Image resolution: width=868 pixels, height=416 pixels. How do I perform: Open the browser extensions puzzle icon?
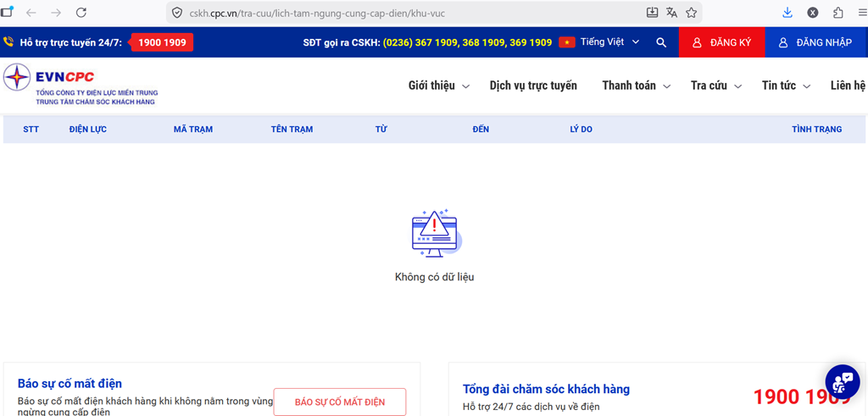point(838,13)
